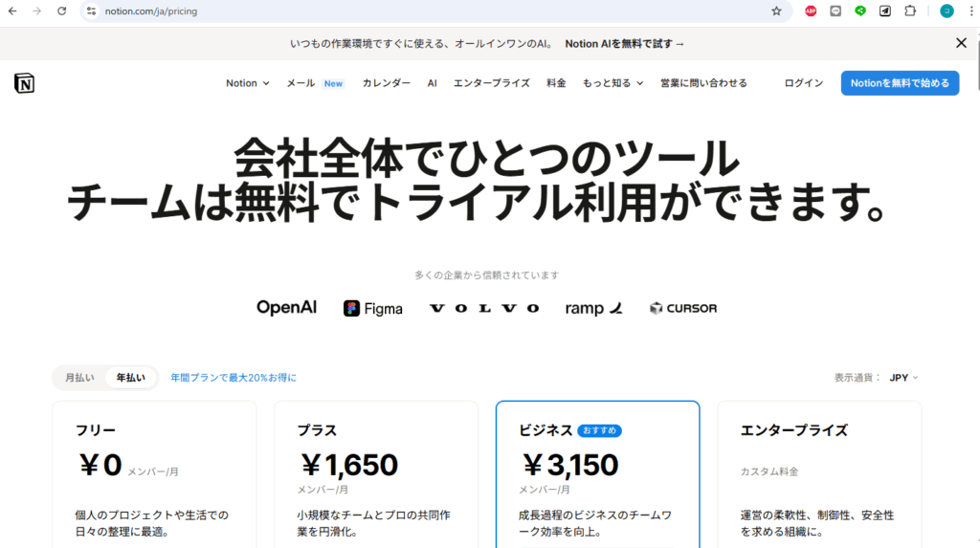The height and width of the screenshot is (548, 980).
Task: Click Notionを無料で始める button
Action: point(900,83)
